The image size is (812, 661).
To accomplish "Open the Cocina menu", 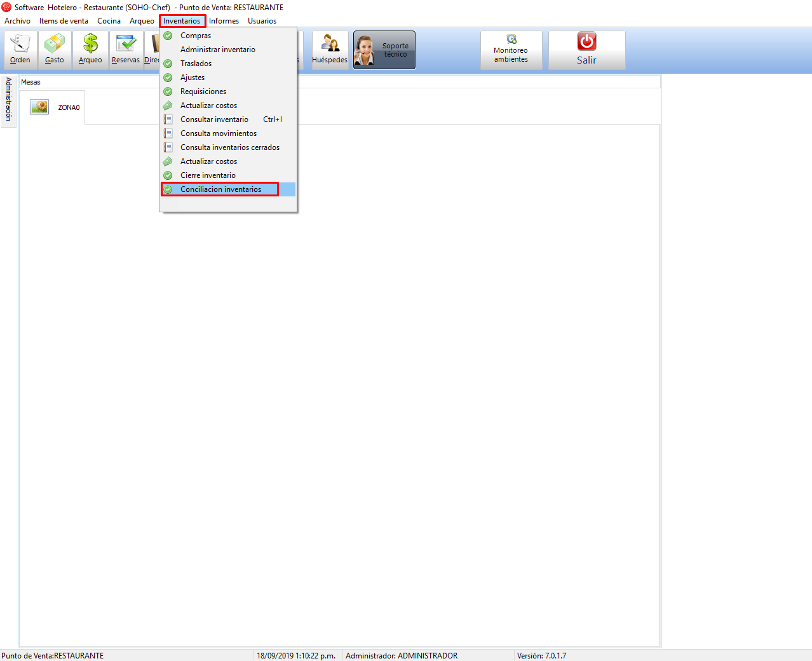I will pos(109,21).
